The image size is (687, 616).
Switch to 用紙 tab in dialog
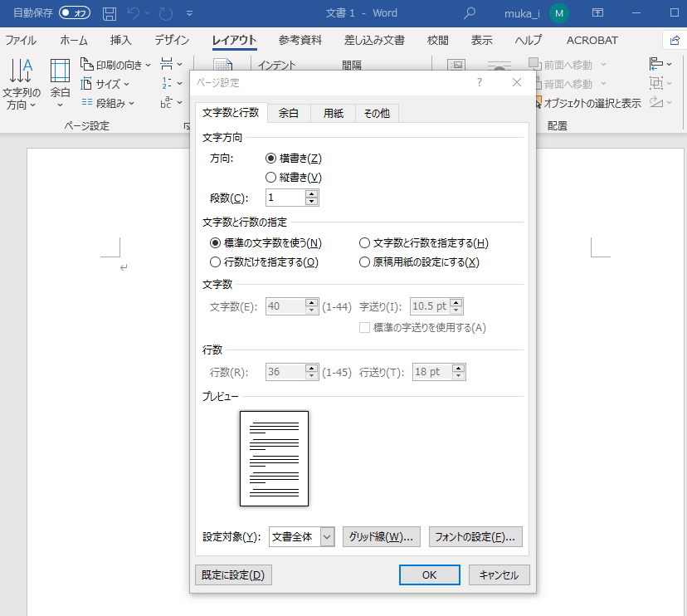(x=333, y=114)
